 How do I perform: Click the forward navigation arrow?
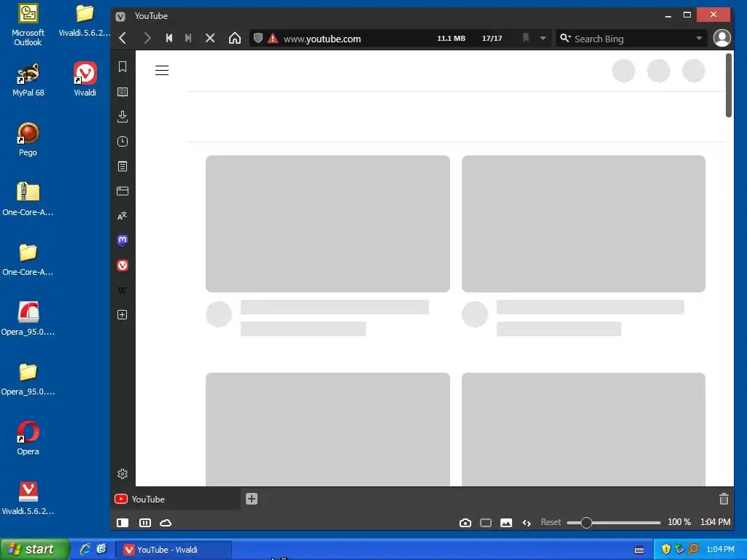(147, 39)
